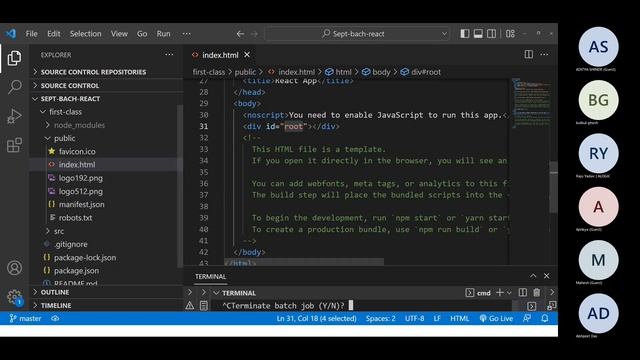Add a new terminal with plus
Screen dimensions: 640x360
coord(500,292)
